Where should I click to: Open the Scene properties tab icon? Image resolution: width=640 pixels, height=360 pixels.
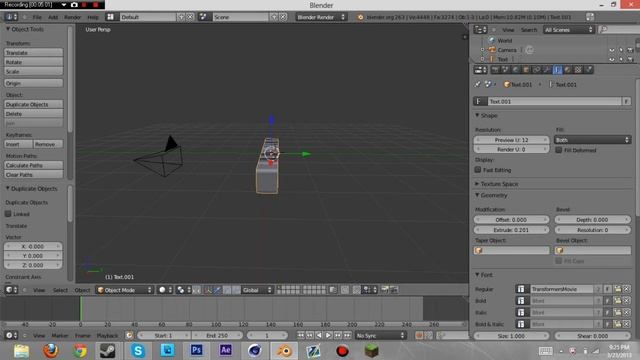click(505, 70)
